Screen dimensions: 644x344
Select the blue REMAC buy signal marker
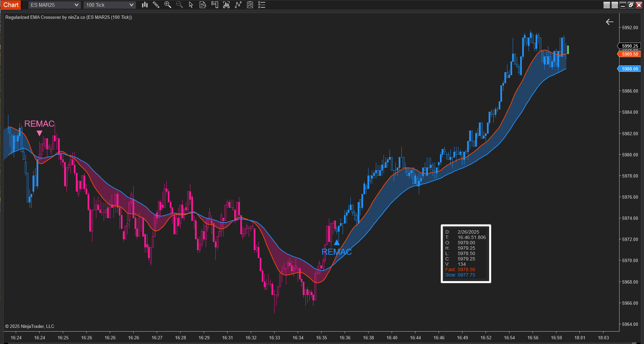(x=337, y=243)
